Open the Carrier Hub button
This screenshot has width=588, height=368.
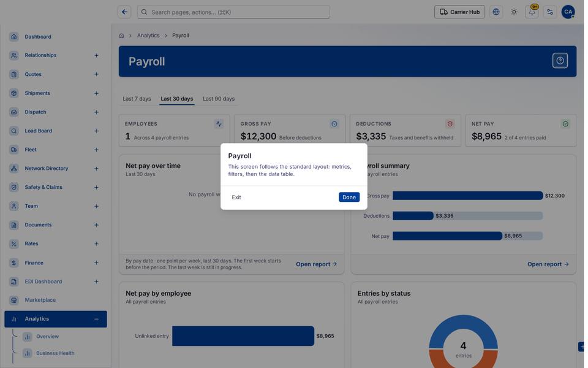(459, 12)
